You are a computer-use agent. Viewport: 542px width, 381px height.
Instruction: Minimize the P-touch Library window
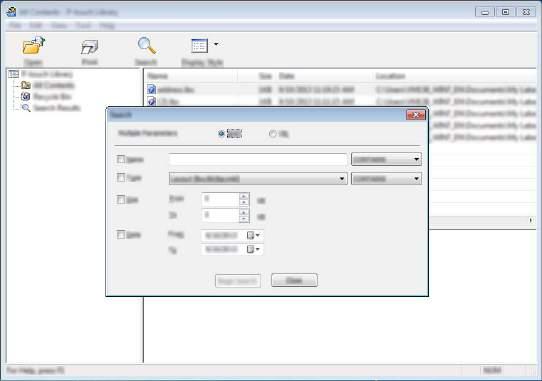click(x=485, y=12)
